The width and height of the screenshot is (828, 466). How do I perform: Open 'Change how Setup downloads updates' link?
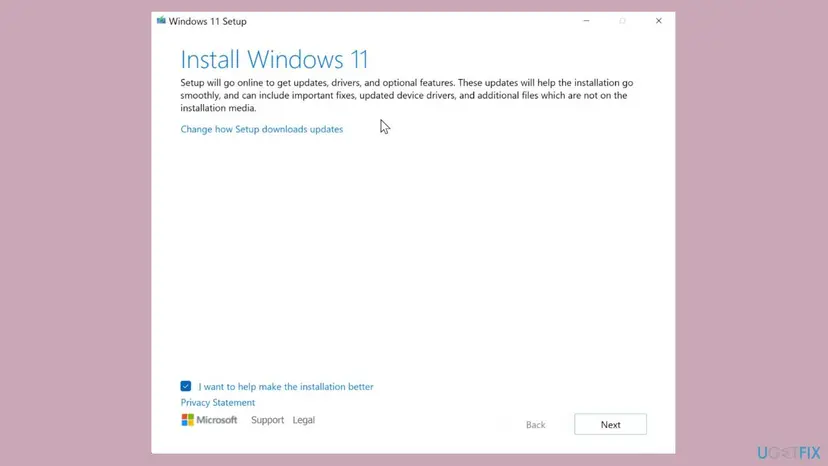click(262, 129)
